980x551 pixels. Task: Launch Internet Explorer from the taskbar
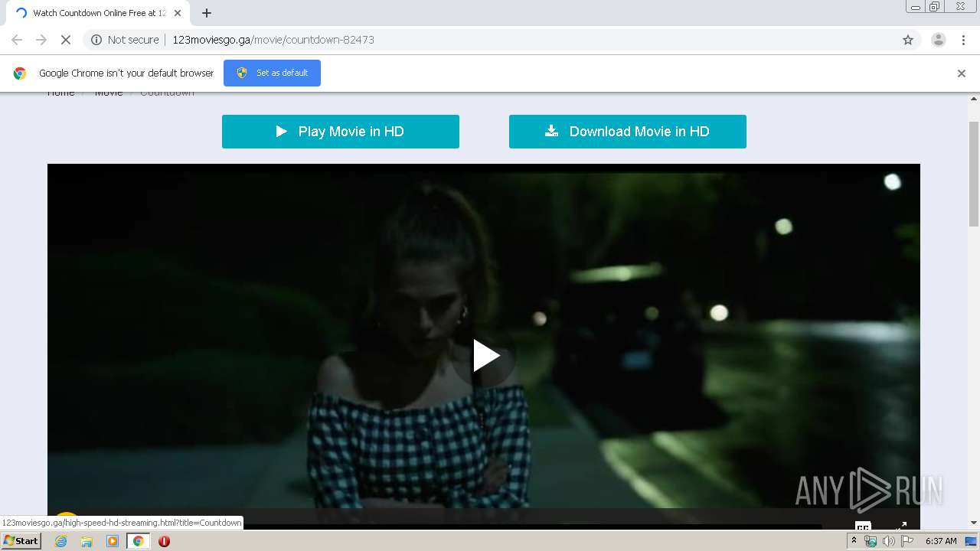pyautogui.click(x=61, y=541)
